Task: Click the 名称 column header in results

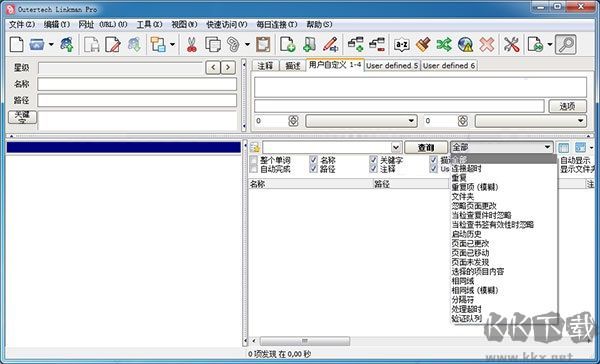Action: (x=311, y=184)
